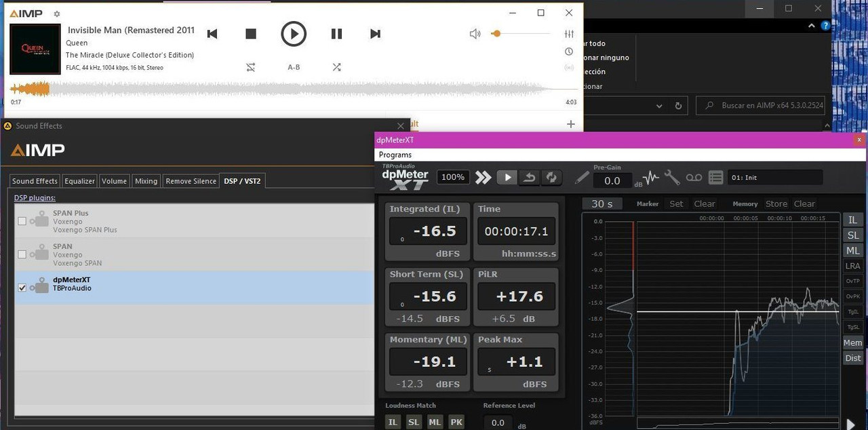The height and width of the screenshot is (430, 868).
Task: Click the 100% GUI scale field
Action: pos(452,178)
